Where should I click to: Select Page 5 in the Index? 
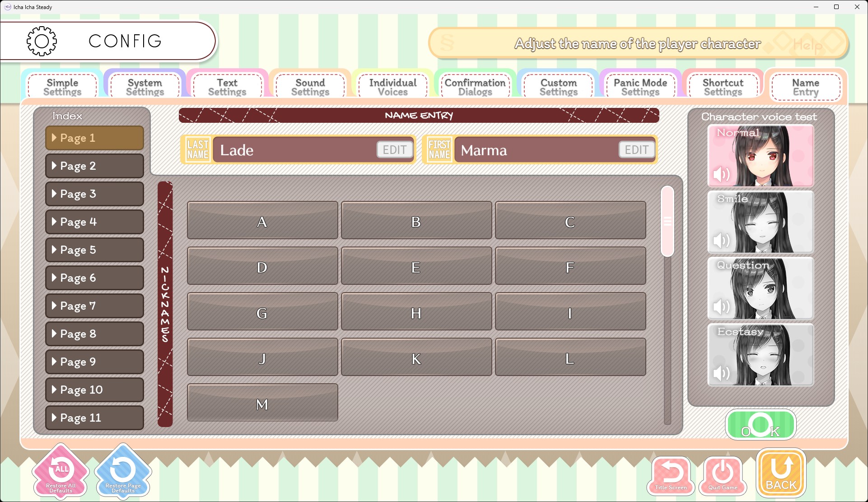pos(94,250)
